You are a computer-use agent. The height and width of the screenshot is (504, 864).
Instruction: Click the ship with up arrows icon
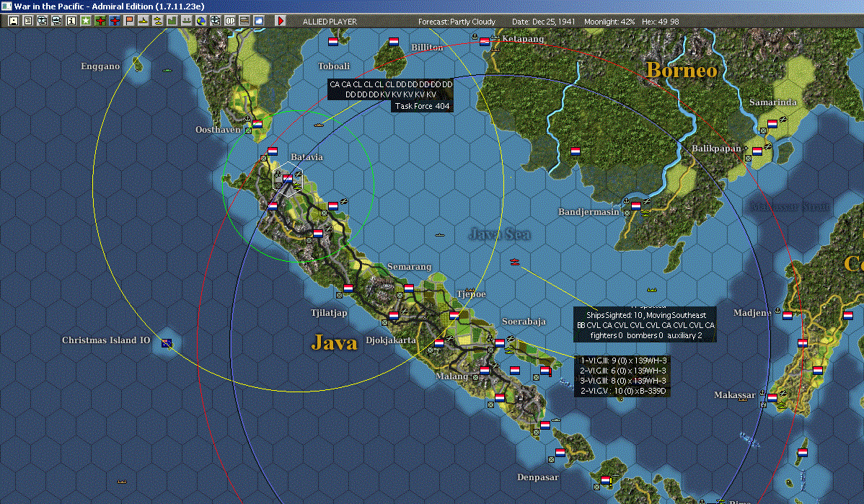[186, 21]
